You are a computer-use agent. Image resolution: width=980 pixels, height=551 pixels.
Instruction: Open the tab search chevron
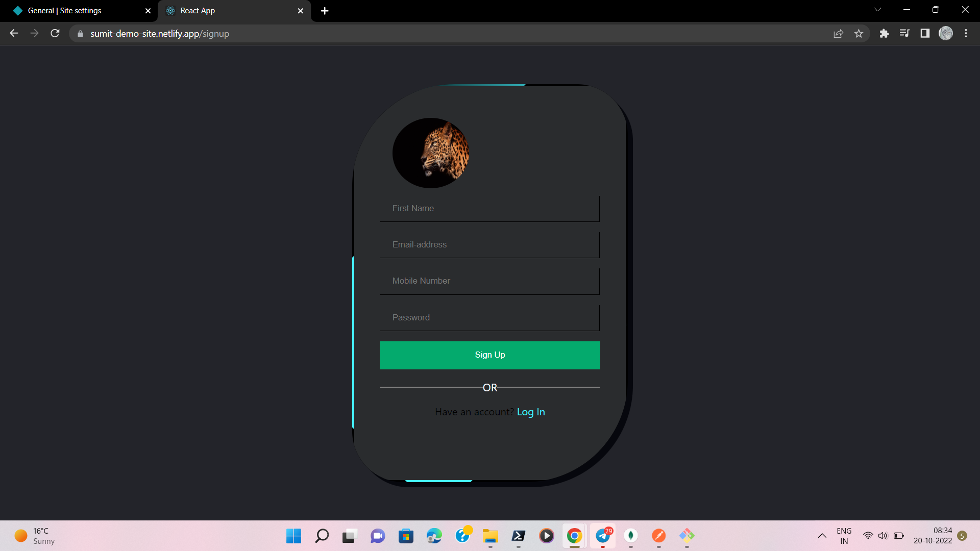(877, 9)
